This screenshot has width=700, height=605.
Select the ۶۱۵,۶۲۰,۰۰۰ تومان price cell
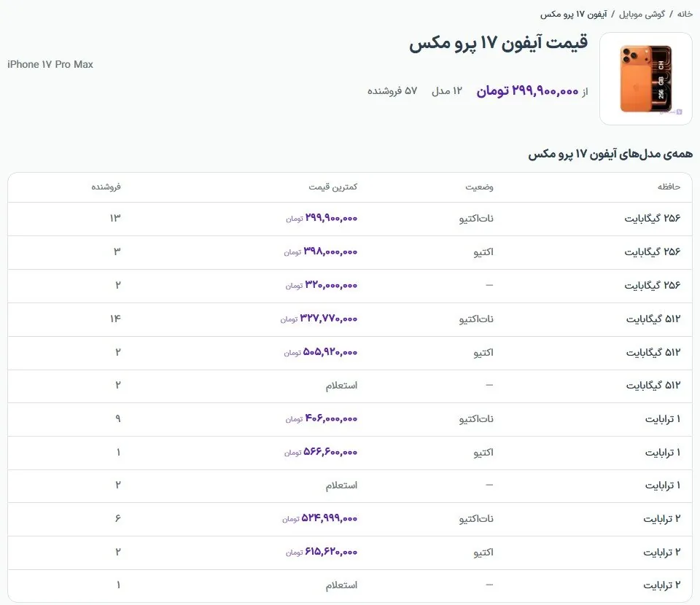[322, 552]
